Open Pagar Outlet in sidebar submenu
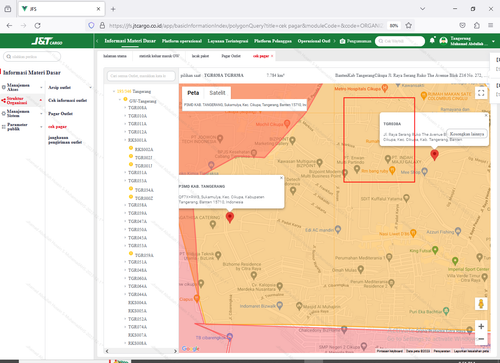 pos(60,114)
